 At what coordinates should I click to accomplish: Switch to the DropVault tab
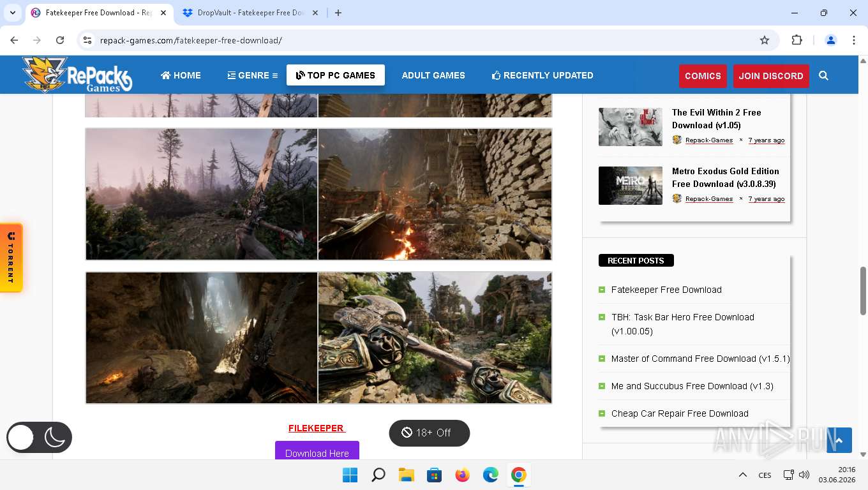[250, 13]
